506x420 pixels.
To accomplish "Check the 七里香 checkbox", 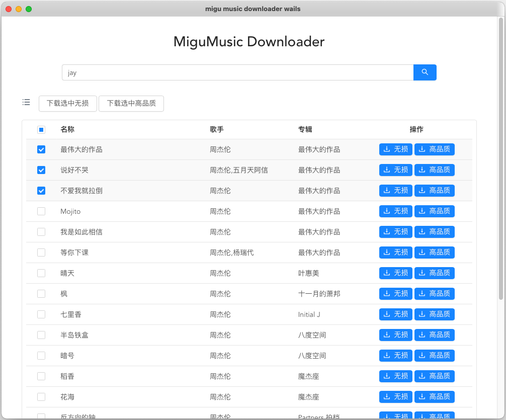I will [41, 314].
